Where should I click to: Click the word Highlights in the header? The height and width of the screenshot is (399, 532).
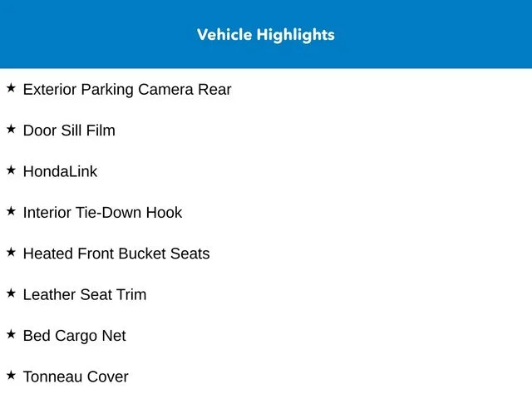pyautogui.click(x=296, y=35)
